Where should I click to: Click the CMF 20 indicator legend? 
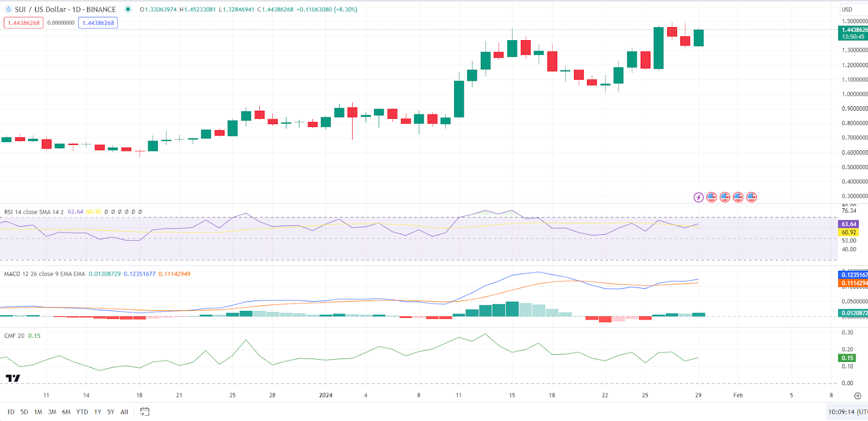pos(14,336)
